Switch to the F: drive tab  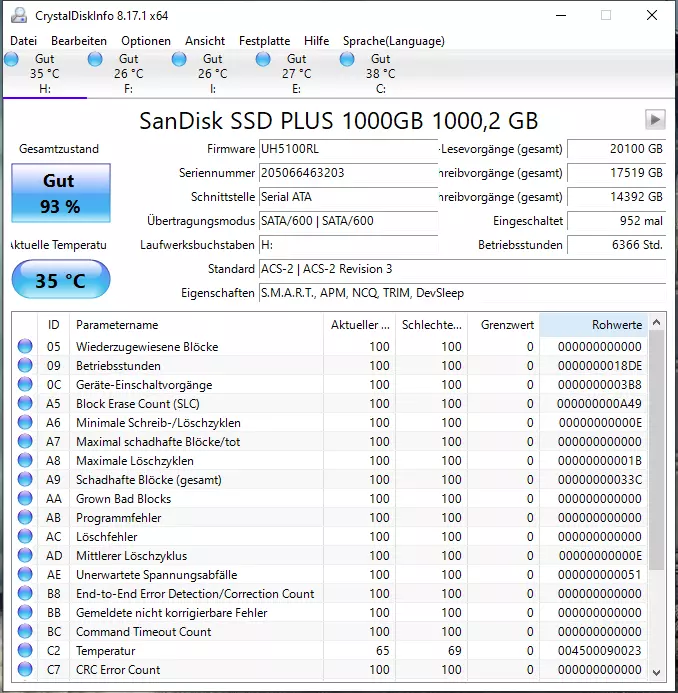tap(128, 73)
